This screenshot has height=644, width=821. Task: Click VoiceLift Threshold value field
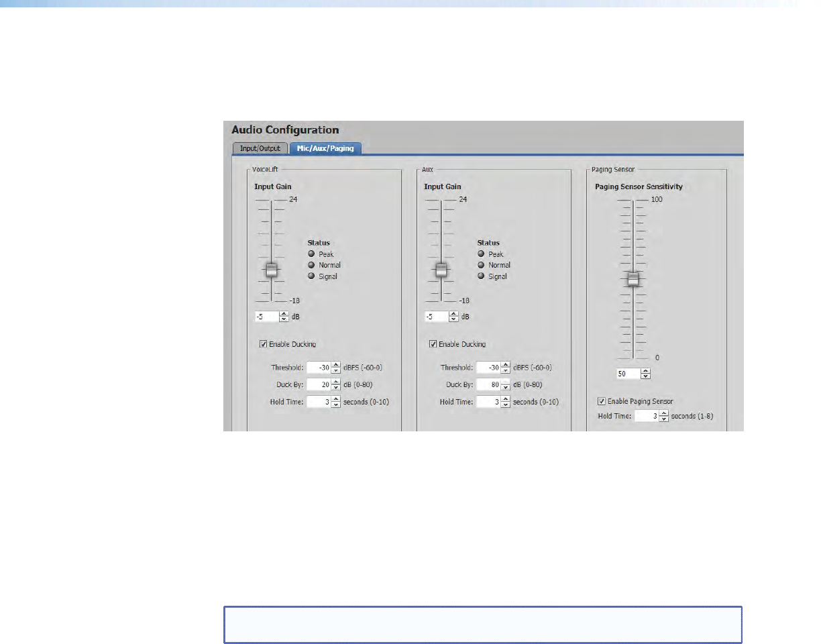(319, 368)
